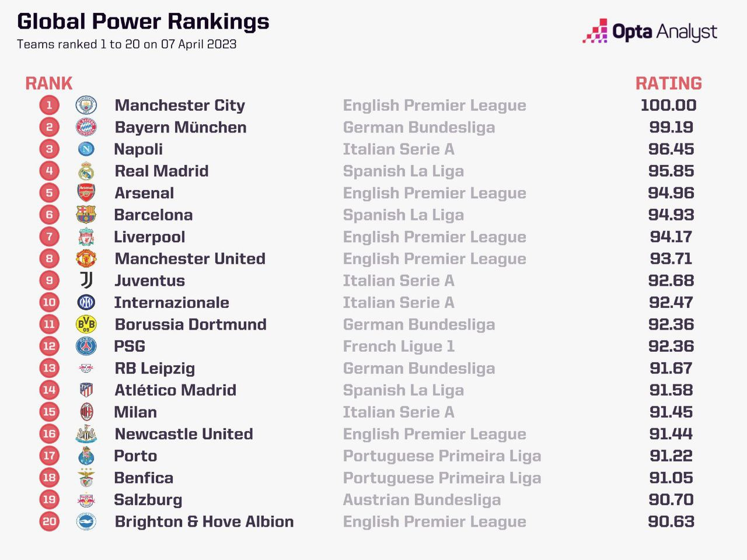Click Brighton & Hove Albion's 90.63 rating
The image size is (747, 560).
(x=671, y=521)
